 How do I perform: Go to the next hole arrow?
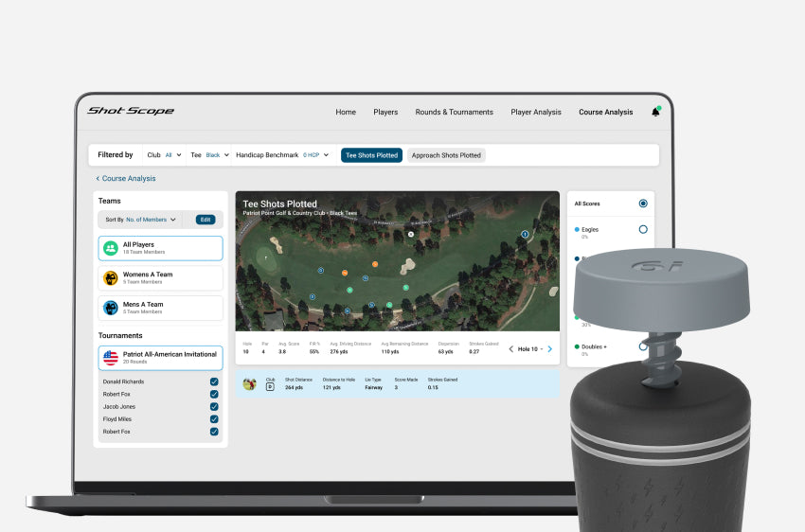pos(549,349)
